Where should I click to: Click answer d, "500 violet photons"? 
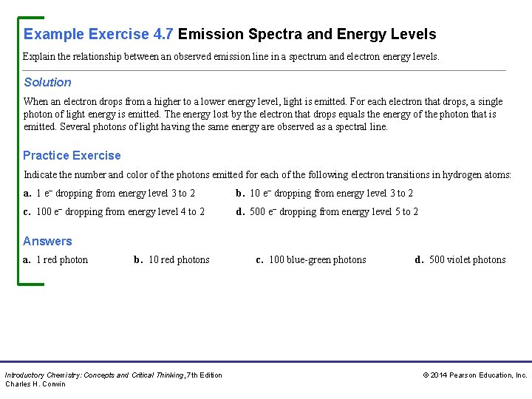460,259
